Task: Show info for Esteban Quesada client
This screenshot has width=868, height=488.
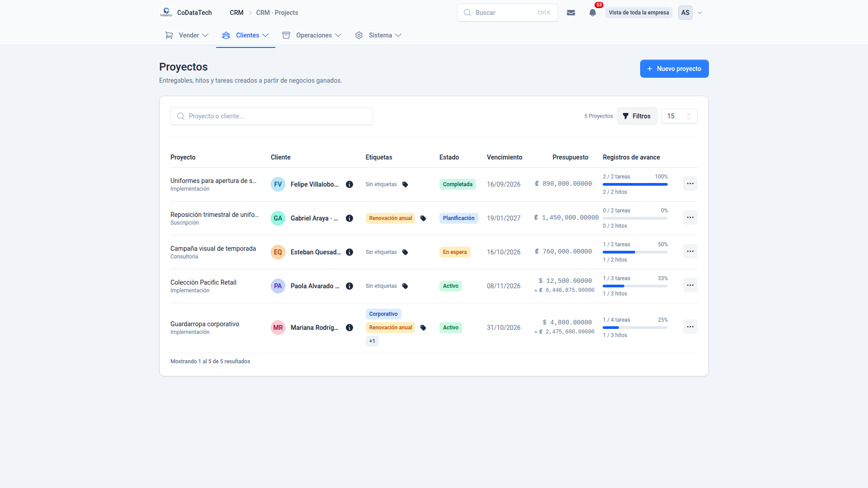Action: click(349, 252)
